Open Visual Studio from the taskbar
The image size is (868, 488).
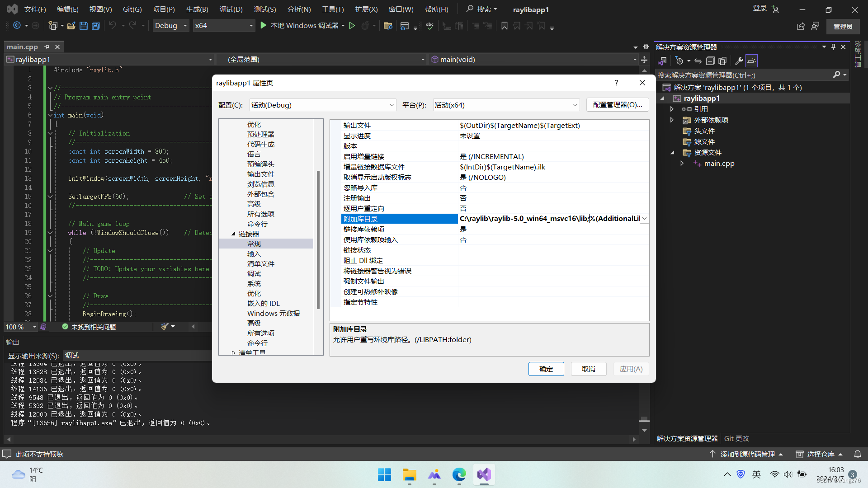[x=484, y=474]
